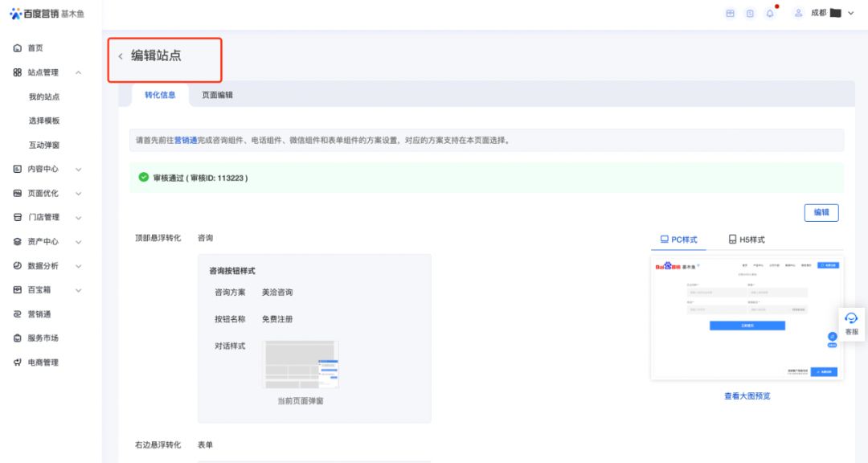Expand the 数据分析 menu
Image resolution: width=868 pixels, height=463 pixels.
[78, 266]
